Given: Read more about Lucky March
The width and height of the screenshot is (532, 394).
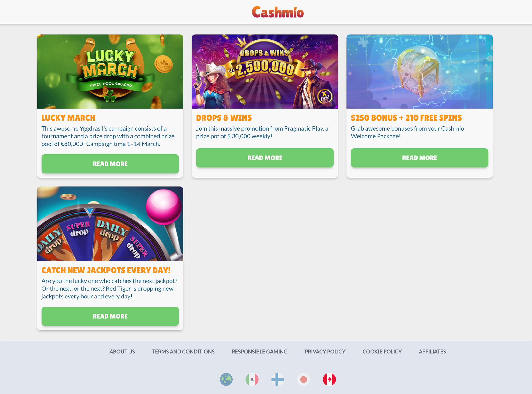Looking at the screenshot, I should 110,164.
